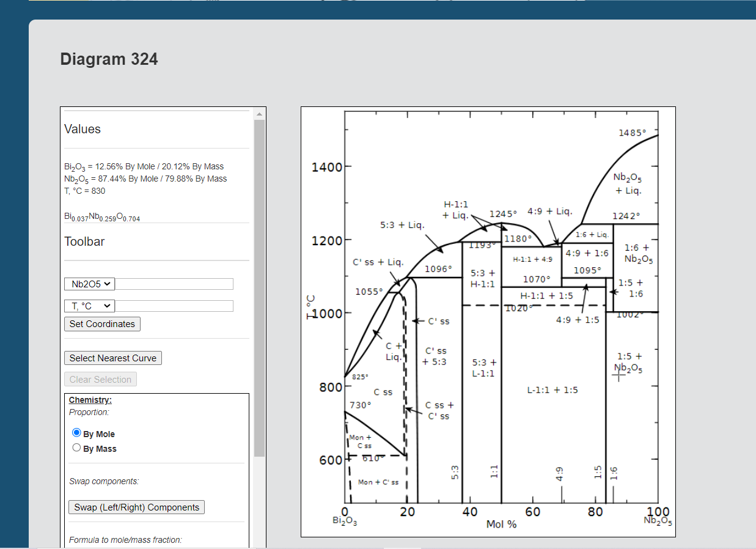Screen dimensions: 756x549
Task: Choose the By Mass proportion option
Action: [x=77, y=448]
